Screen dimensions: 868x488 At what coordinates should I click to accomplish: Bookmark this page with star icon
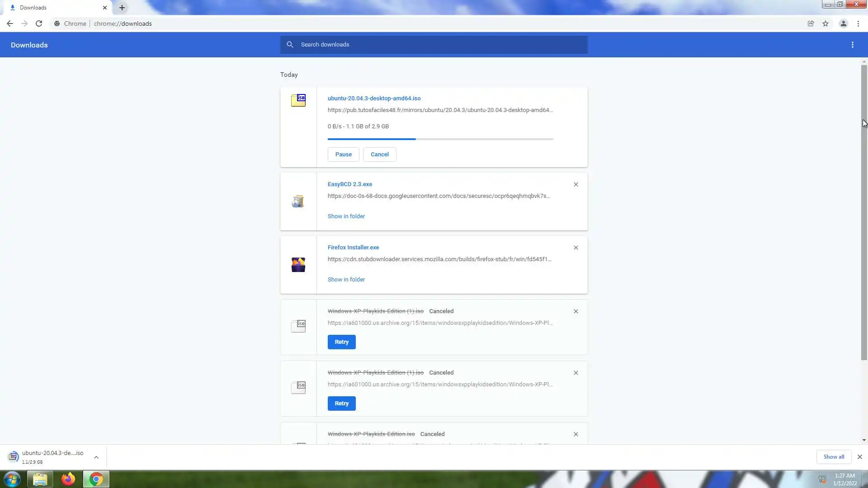(826, 23)
